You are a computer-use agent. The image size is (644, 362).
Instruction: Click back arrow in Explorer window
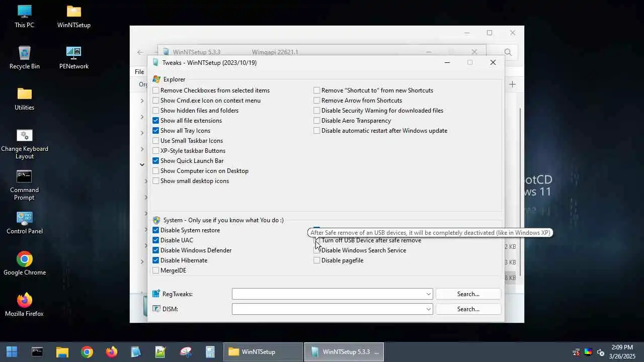click(x=140, y=52)
